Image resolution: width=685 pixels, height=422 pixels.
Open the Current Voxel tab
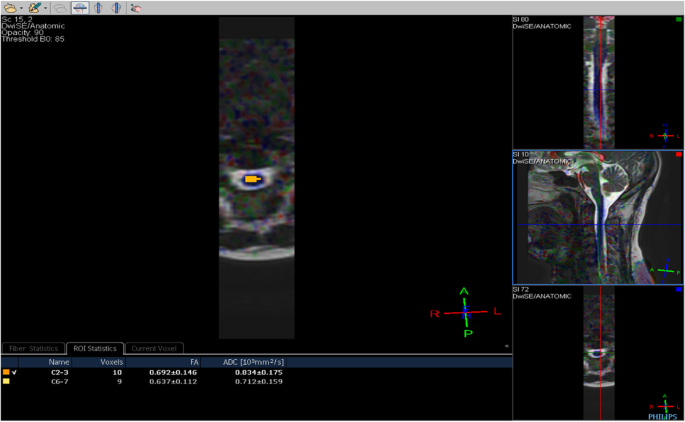156,348
